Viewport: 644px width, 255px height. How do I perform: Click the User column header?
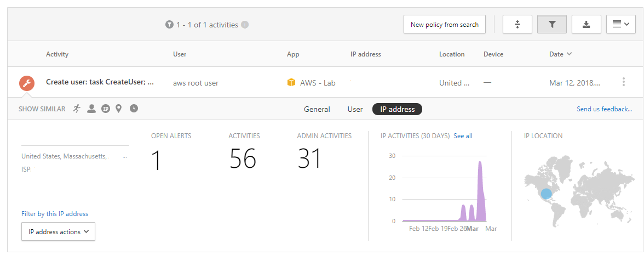click(x=180, y=54)
